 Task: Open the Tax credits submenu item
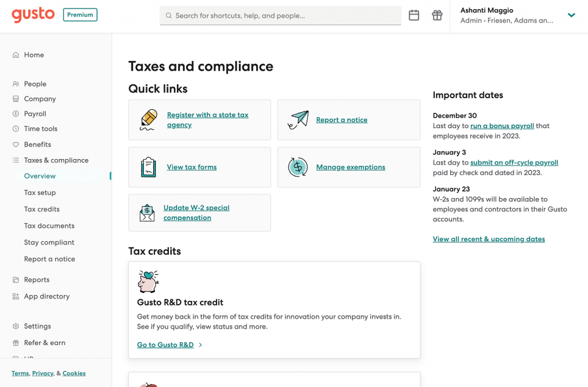point(41,209)
